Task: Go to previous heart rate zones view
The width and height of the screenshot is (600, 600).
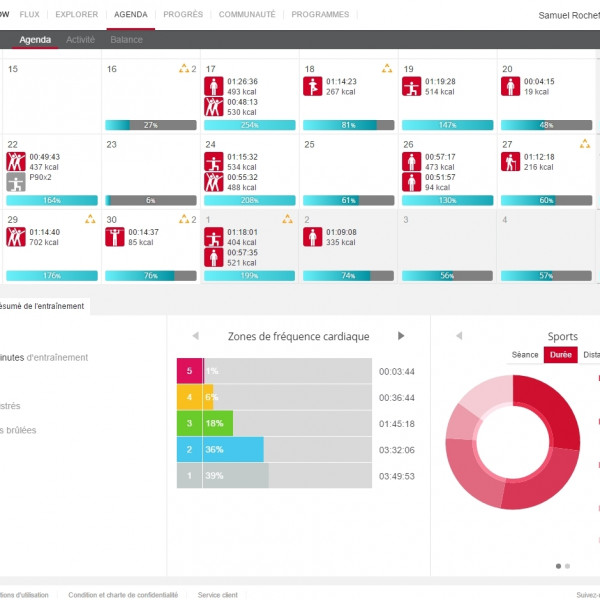Action: (195, 336)
